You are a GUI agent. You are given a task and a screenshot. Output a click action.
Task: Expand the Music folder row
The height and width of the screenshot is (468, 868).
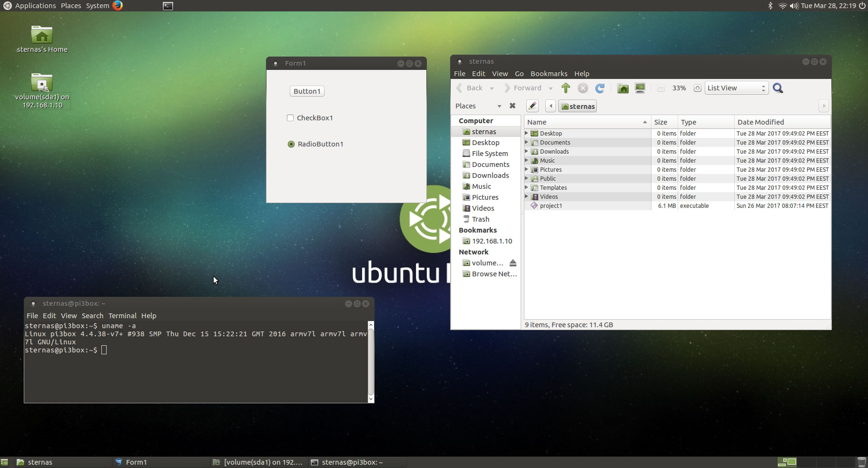526,160
